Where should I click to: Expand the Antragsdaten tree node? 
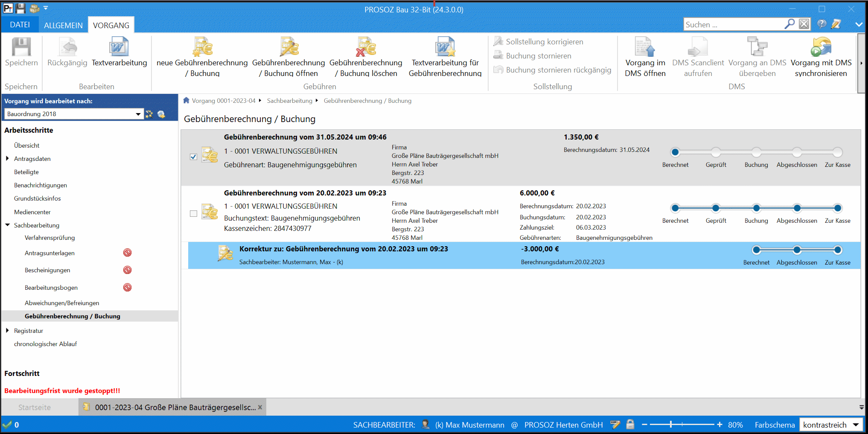[7, 158]
